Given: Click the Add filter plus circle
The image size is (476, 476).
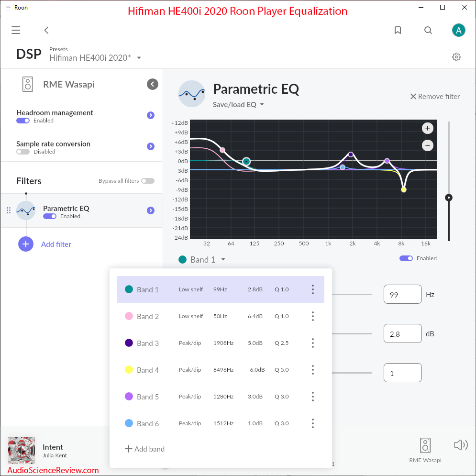Looking at the screenshot, I should pos(26,244).
